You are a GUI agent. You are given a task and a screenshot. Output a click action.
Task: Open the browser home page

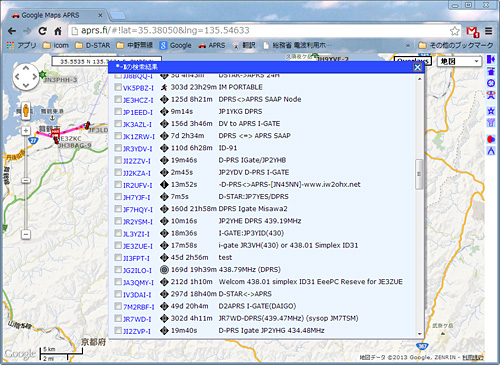(58, 31)
